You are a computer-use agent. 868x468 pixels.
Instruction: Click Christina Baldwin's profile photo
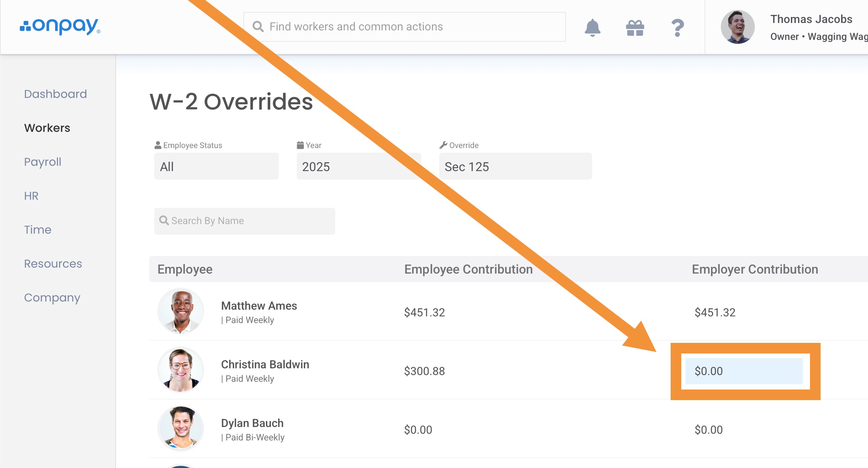pyautogui.click(x=181, y=370)
